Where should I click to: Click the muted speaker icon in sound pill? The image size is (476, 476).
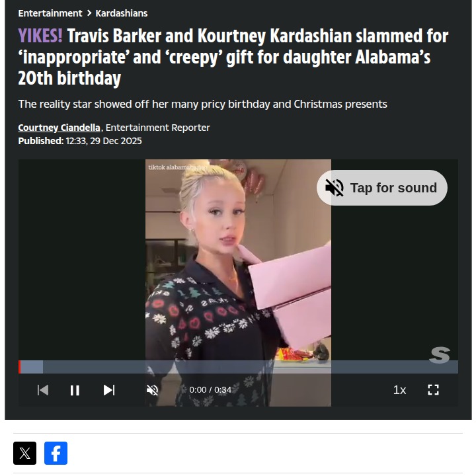pos(335,188)
